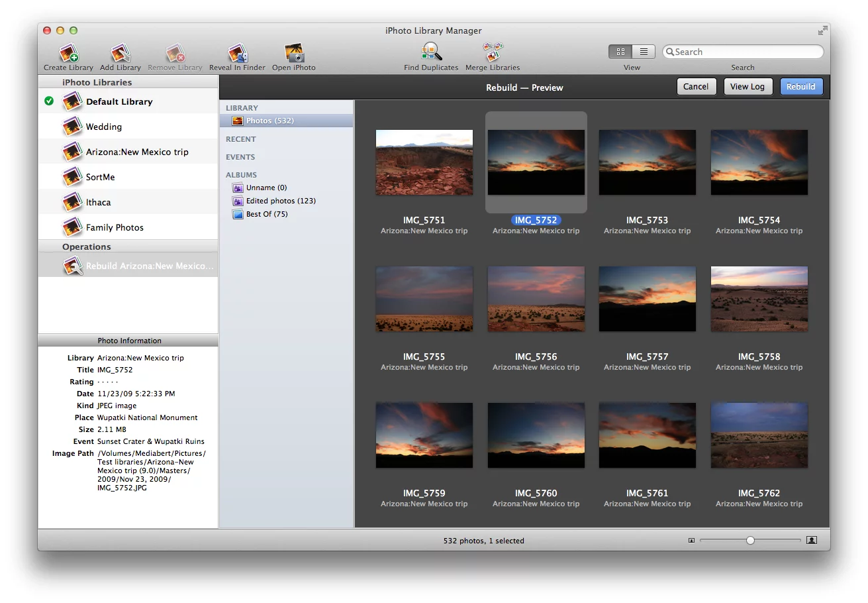Viewport: 868px width, 603px height.
Task: Expand the RECENT section
Action: 240,139
